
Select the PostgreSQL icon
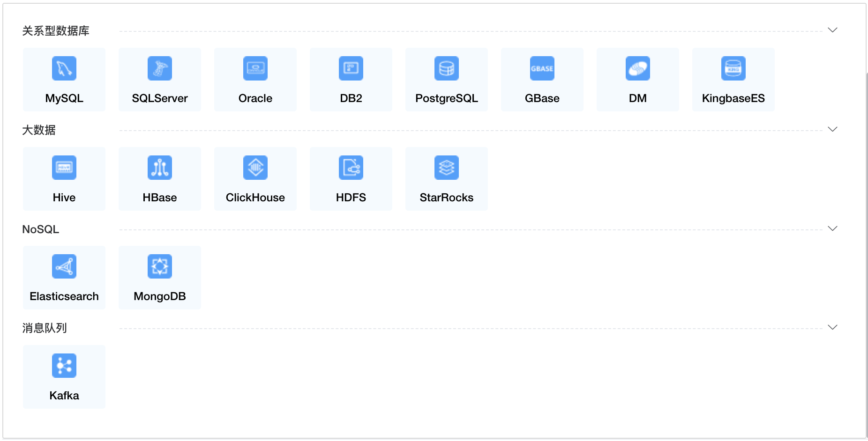(x=447, y=69)
